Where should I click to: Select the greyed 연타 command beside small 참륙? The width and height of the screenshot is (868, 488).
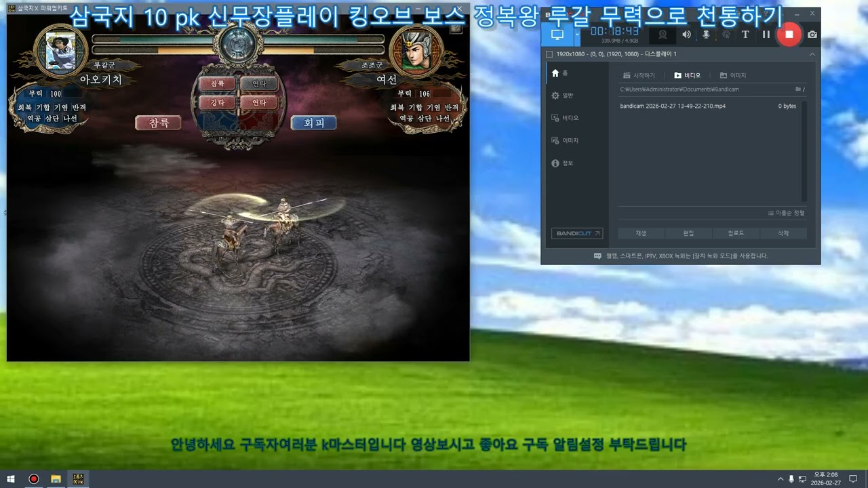pos(259,83)
